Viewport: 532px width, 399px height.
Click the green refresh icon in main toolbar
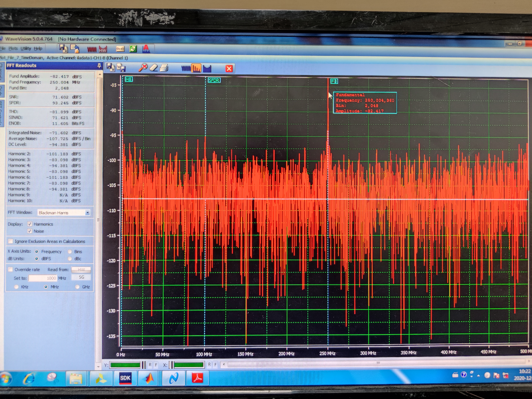133,49
